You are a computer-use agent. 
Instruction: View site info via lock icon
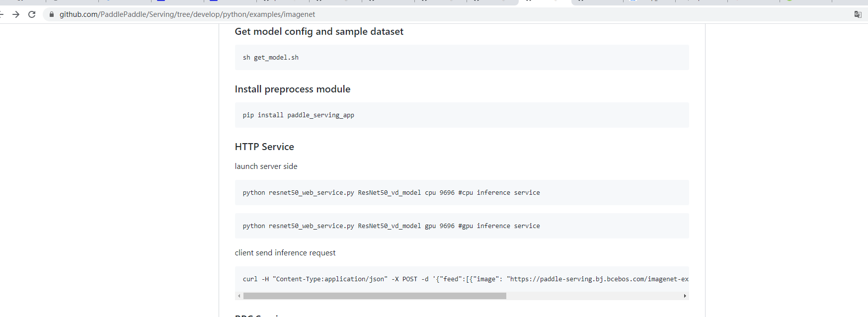[52, 14]
